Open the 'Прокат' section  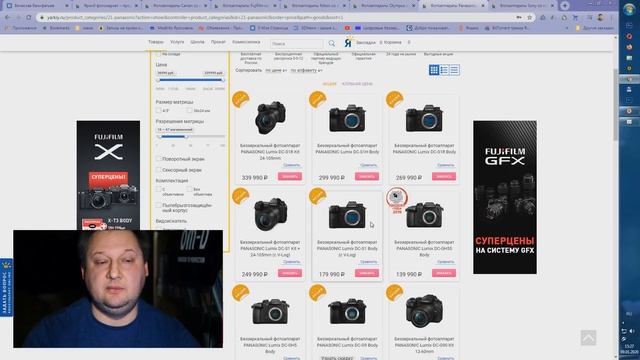[218, 42]
